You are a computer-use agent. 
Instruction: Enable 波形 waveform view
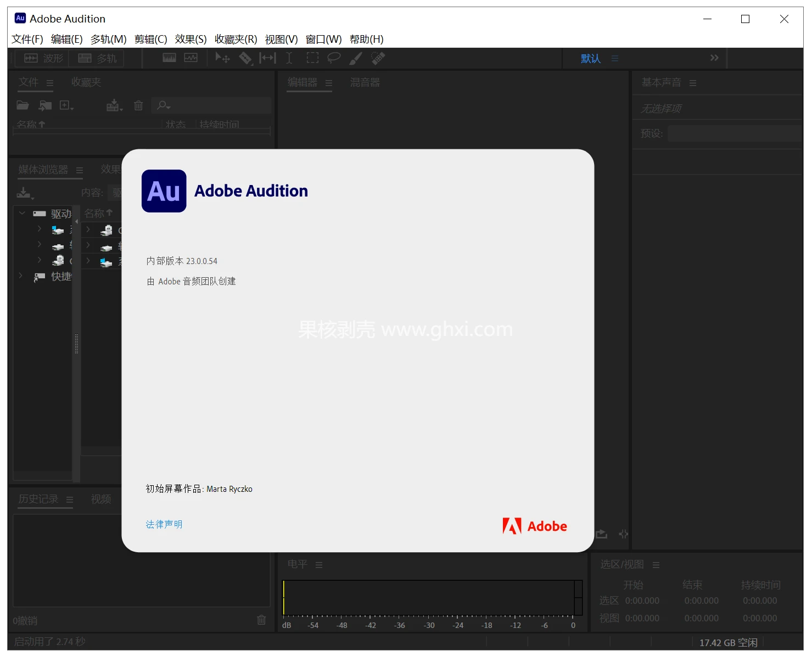(x=41, y=58)
